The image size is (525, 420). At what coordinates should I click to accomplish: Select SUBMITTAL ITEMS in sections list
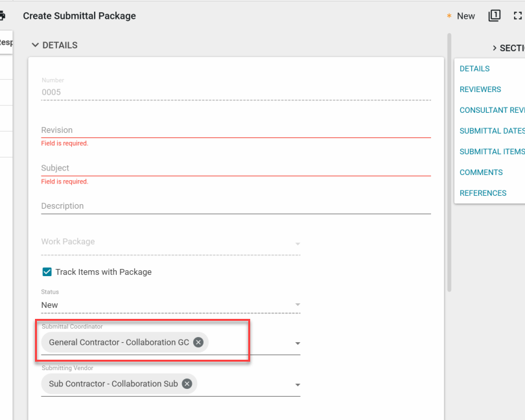491,152
